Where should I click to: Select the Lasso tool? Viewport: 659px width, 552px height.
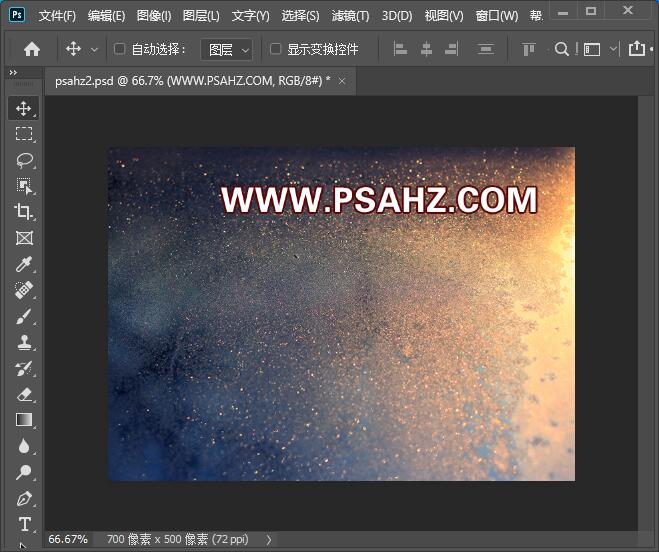point(24,160)
